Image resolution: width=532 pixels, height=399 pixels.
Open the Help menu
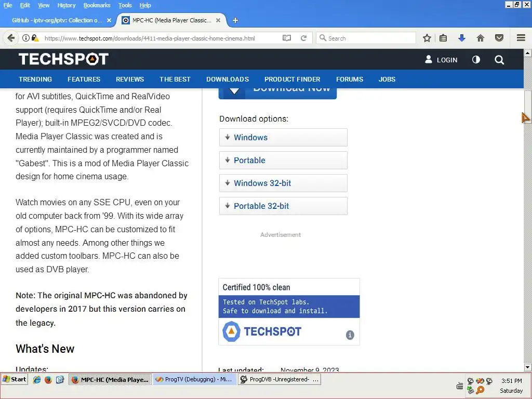pyautogui.click(x=145, y=5)
